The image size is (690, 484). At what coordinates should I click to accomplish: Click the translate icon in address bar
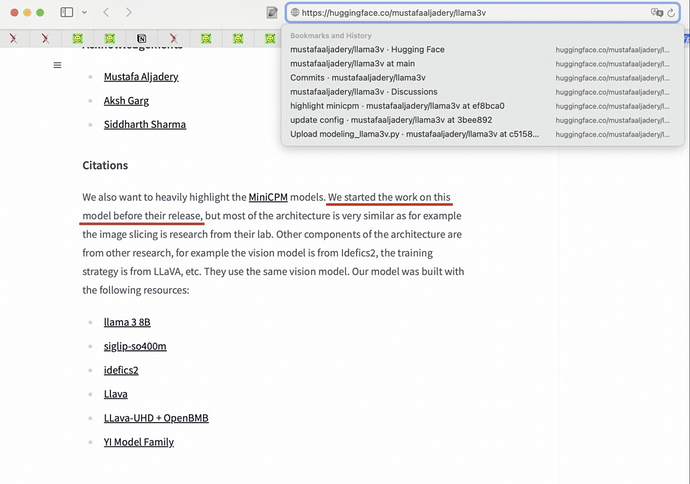(x=656, y=13)
